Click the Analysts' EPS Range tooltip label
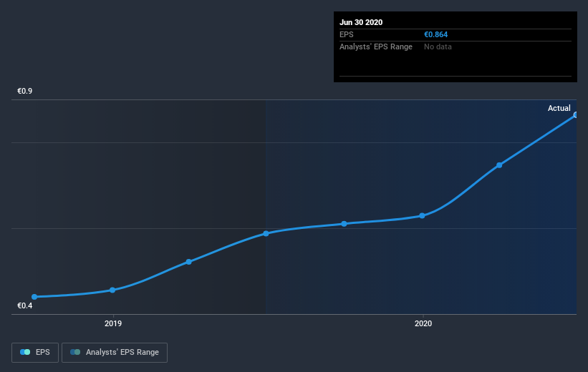Screen dimensions: 588x372 click(376, 46)
